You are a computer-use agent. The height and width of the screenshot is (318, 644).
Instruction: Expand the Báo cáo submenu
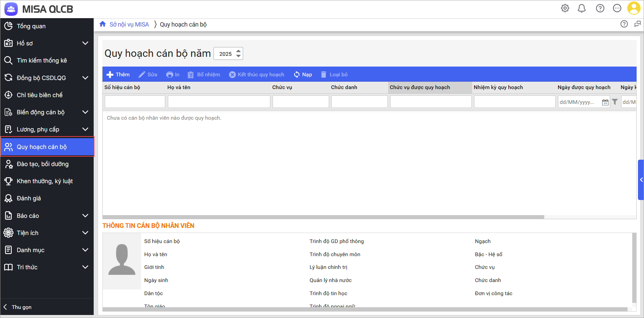point(85,216)
